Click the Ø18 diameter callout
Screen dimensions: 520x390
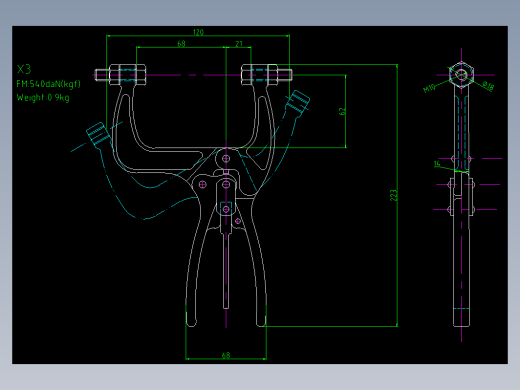488,86
